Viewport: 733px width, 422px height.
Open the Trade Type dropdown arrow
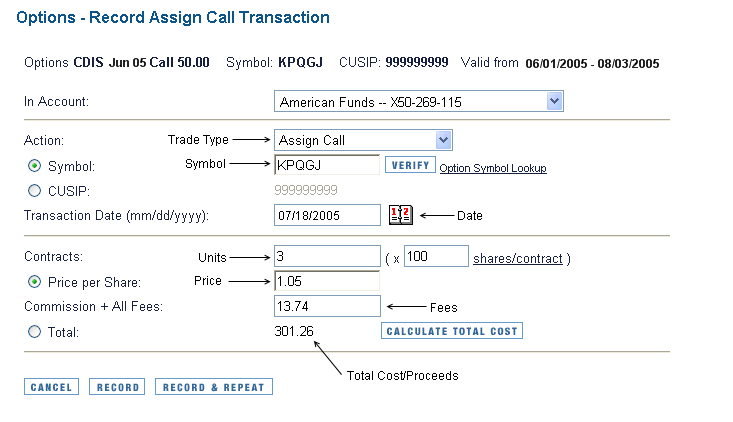[x=443, y=140]
